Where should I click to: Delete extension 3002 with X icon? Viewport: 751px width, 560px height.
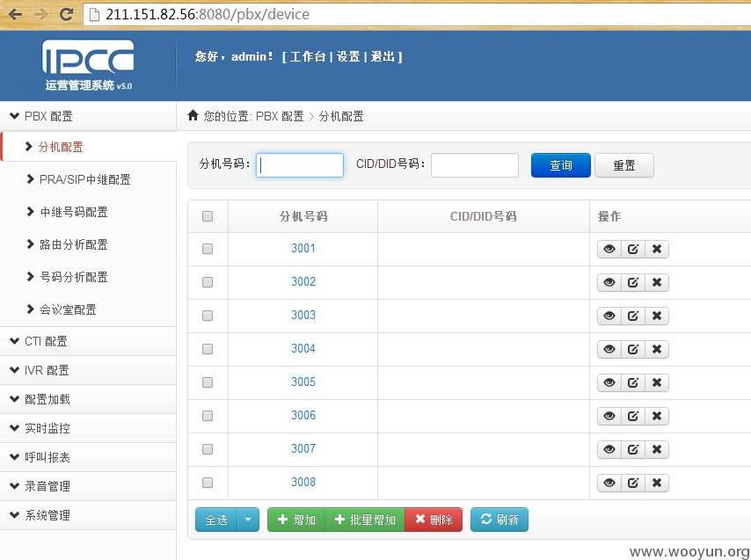pyautogui.click(x=657, y=282)
